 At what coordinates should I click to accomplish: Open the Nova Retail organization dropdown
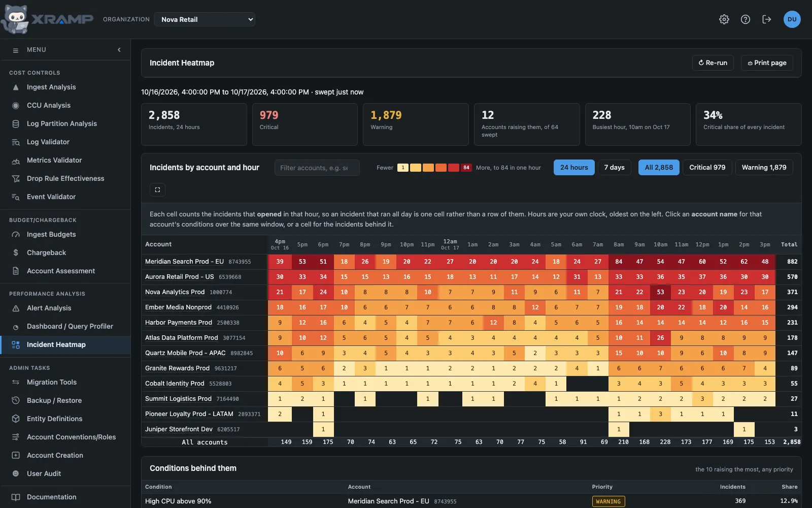point(205,19)
